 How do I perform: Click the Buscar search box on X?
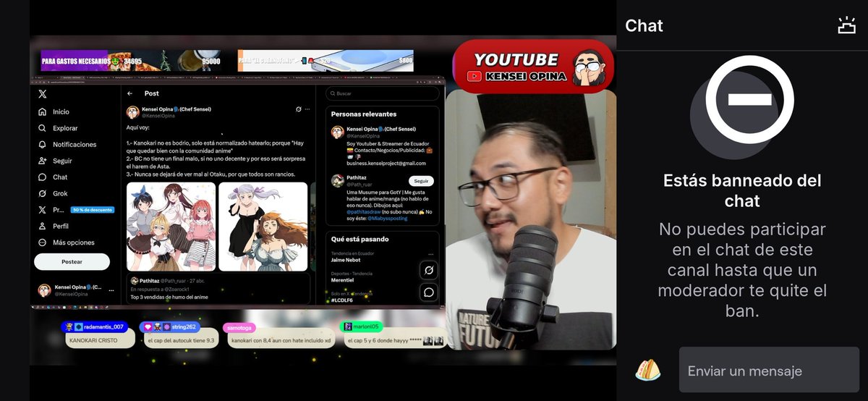382,93
